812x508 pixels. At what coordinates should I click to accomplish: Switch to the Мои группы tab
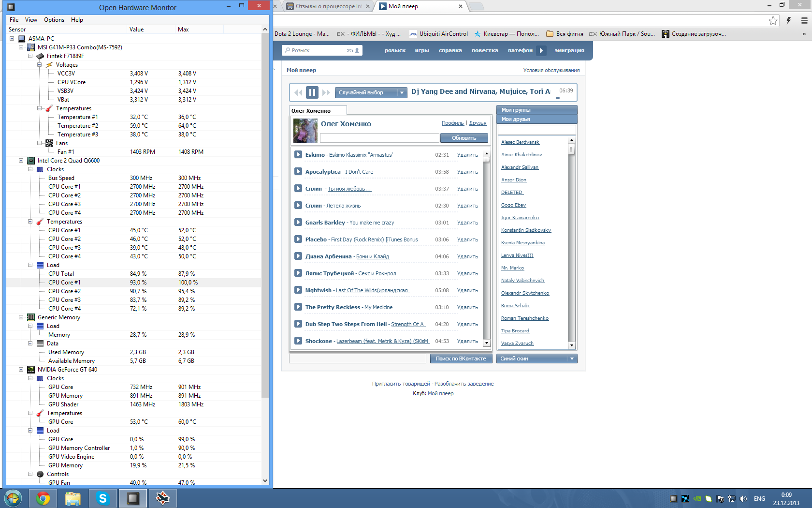tap(536, 110)
